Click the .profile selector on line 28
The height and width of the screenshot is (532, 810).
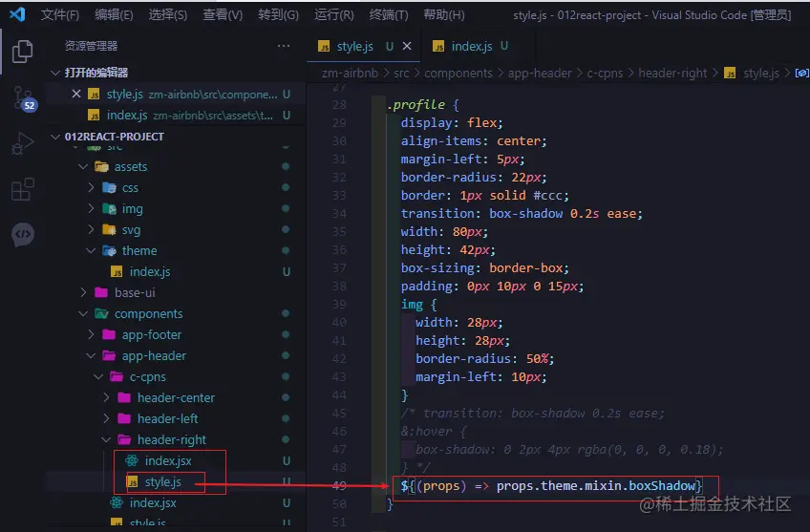pyautogui.click(x=416, y=105)
